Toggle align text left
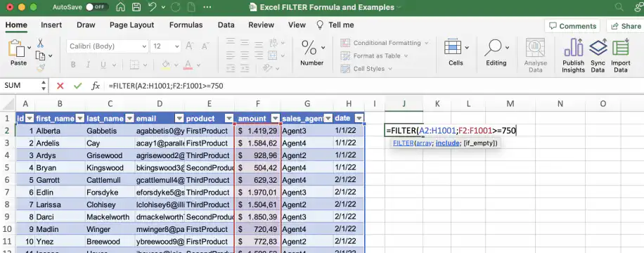Image resolution: width=644 pixels, height=253 pixels. (231, 55)
